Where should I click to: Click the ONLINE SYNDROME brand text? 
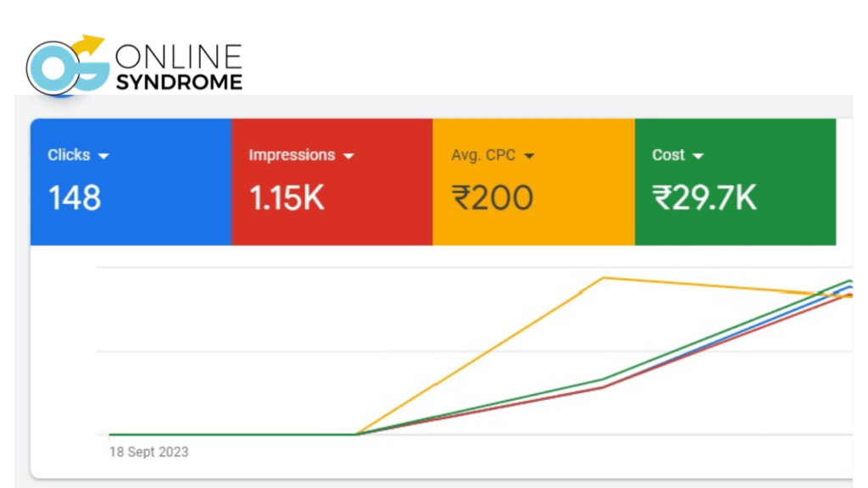(179, 68)
